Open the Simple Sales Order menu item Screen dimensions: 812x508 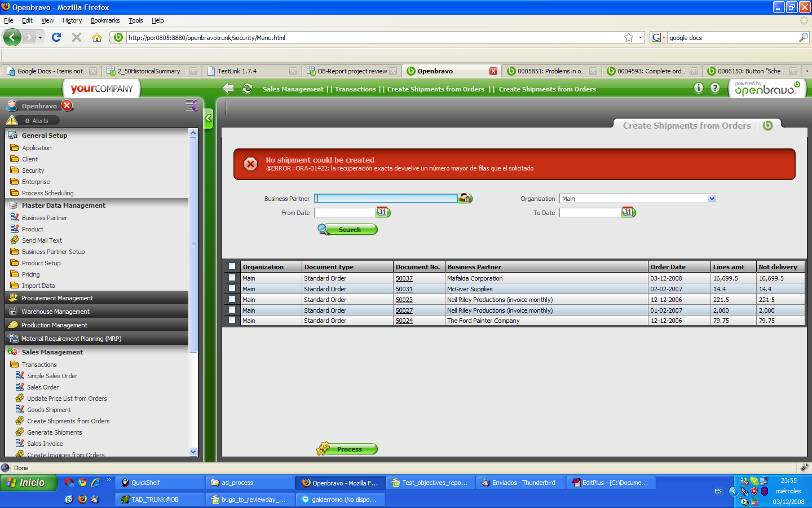point(52,376)
